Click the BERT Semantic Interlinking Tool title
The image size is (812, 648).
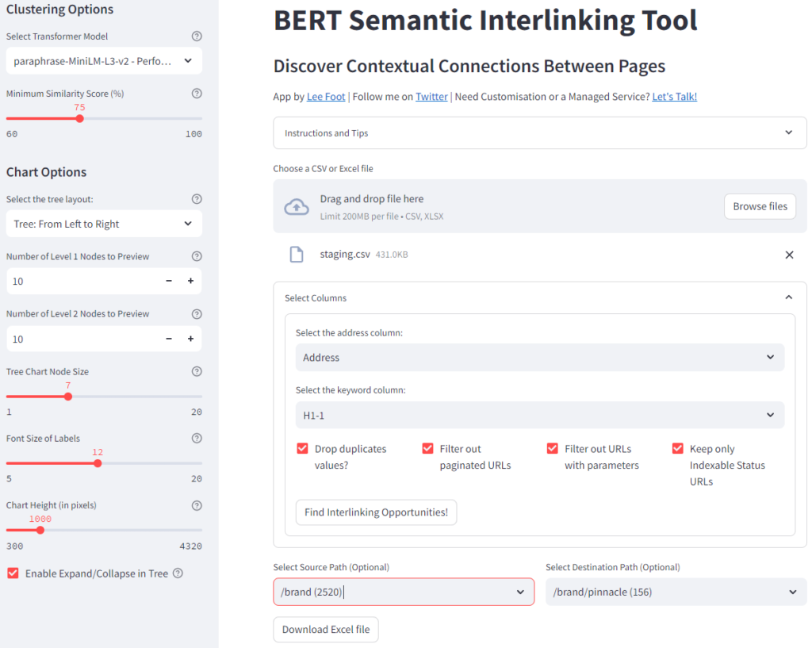(x=485, y=20)
